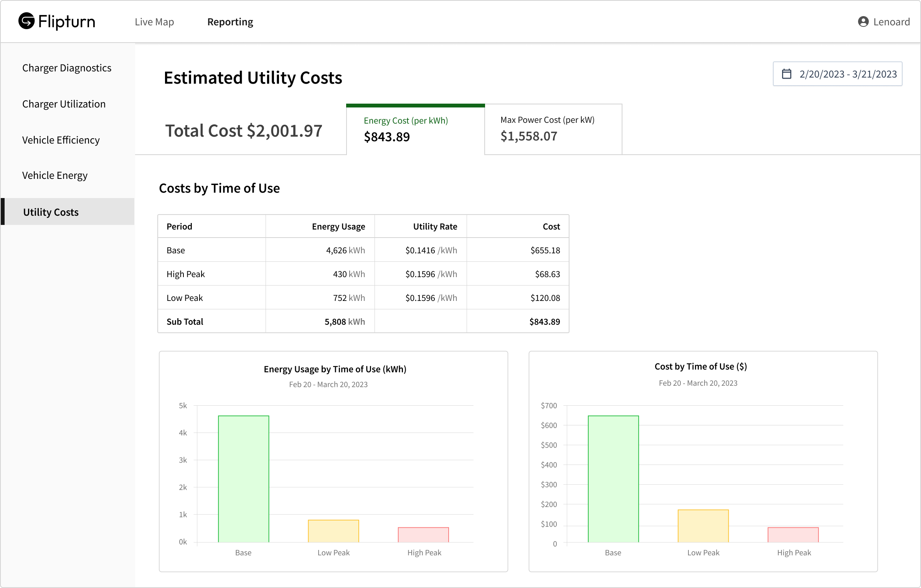Click the Lenoard username text
This screenshot has width=921, height=588.
[x=891, y=22]
